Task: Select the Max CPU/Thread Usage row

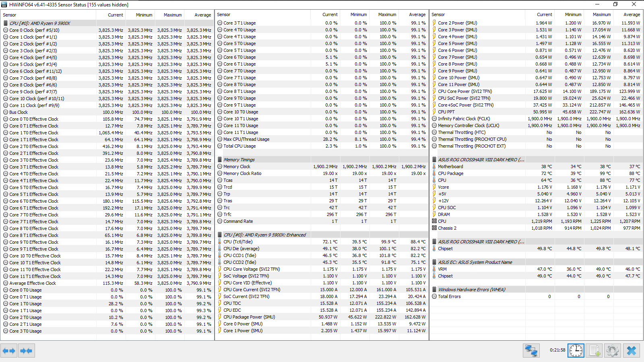Action: 322,139
